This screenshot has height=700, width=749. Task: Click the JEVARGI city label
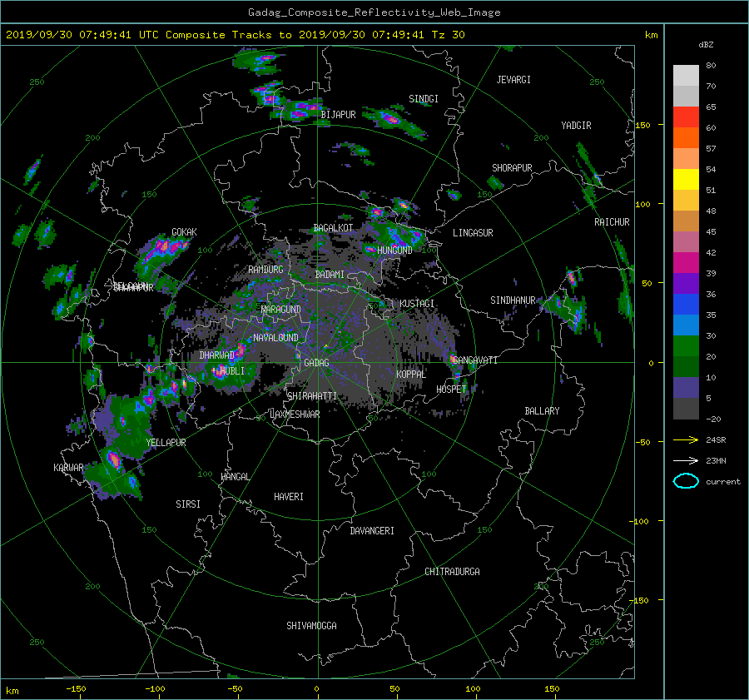click(x=513, y=80)
